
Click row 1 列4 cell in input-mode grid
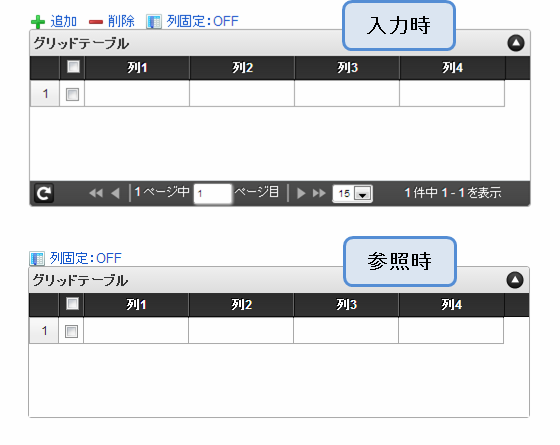tap(452, 94)
